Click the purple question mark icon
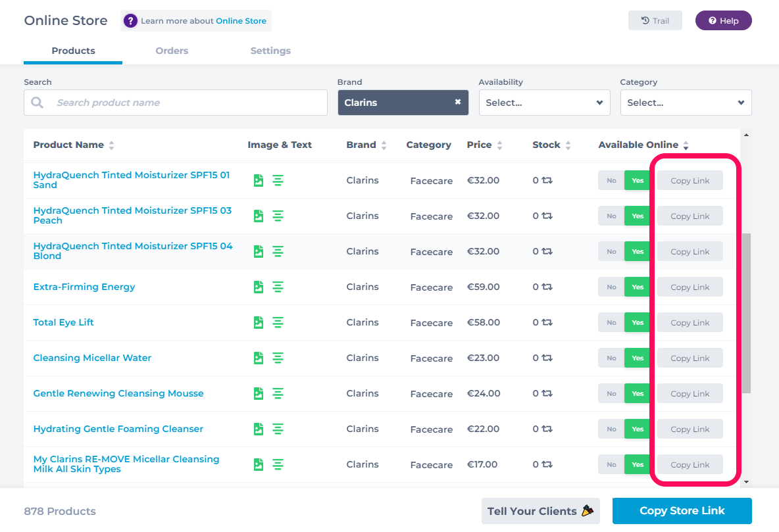Image resolution: width=779 pixels, height=532 pixels. tap(130, 21)
